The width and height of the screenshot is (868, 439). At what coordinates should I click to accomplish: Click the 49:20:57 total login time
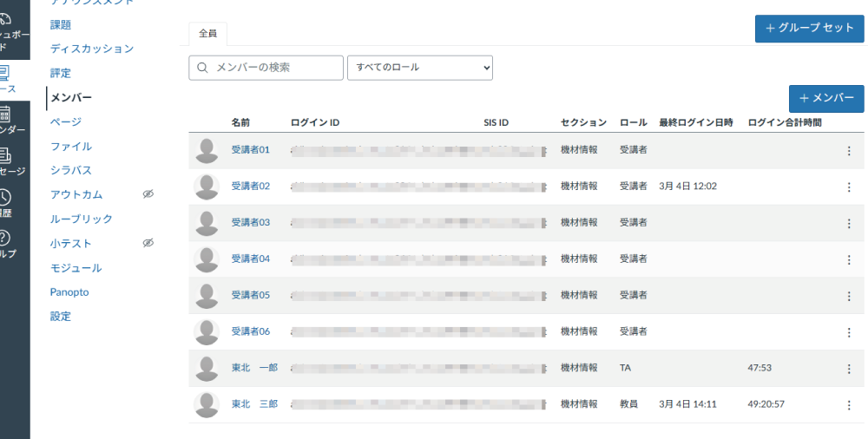(x=766, y=404)
